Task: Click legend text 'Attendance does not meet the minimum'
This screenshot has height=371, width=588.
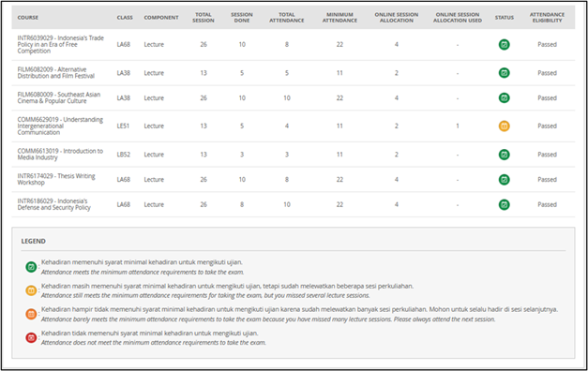Action: (154, 343)
